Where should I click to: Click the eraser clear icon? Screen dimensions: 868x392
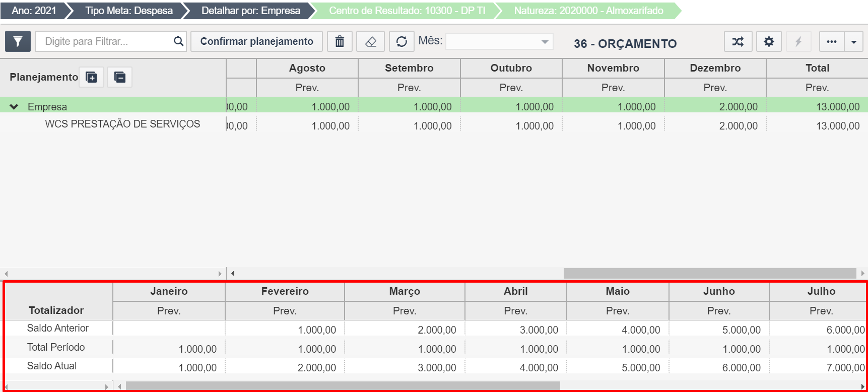[x=371, y=41]
